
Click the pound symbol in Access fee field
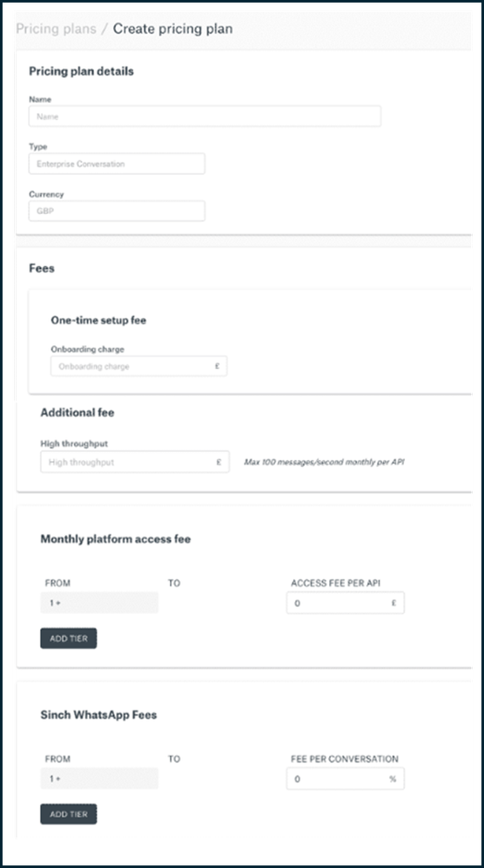(x=393, y=603)
